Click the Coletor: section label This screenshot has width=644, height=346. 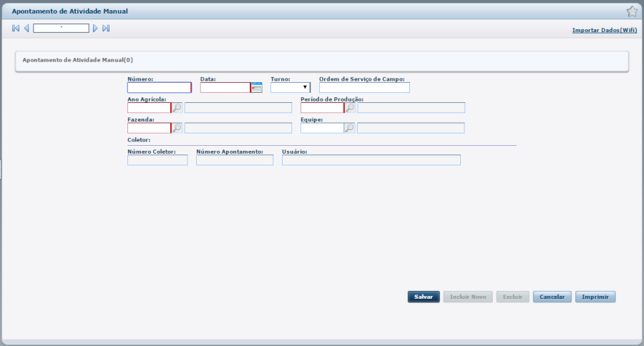coord(139,140)
